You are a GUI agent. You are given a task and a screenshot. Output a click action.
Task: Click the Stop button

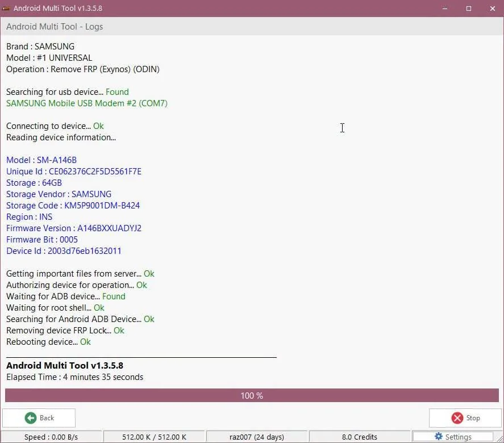pos(465,417)
